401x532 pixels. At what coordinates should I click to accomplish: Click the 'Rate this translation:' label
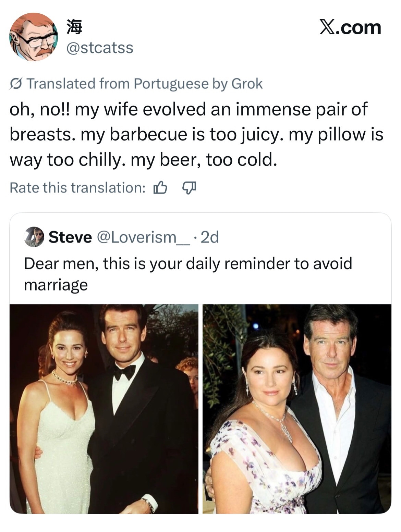77,188
